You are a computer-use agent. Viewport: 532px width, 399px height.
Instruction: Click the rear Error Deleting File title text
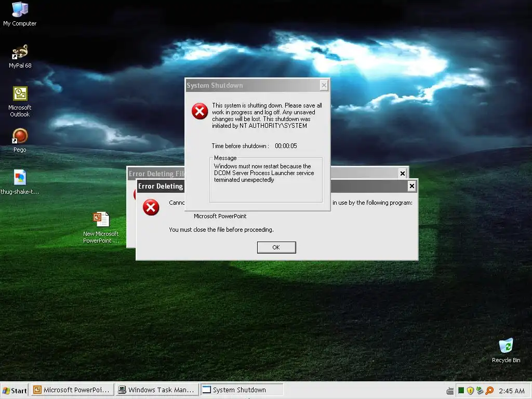point(156,174)
